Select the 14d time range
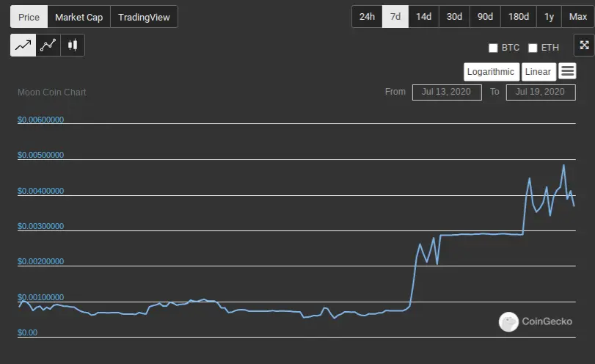 click(423, 17)
